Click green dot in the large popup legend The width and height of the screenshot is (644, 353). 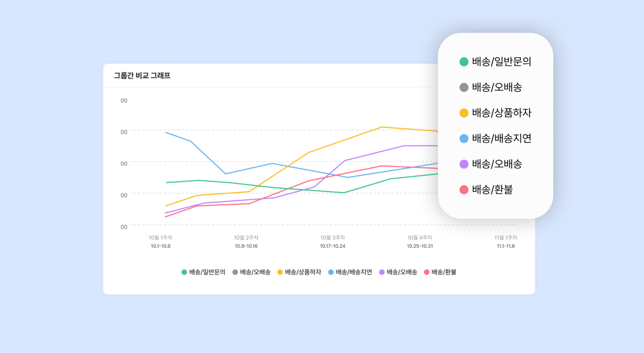[464, 62]
